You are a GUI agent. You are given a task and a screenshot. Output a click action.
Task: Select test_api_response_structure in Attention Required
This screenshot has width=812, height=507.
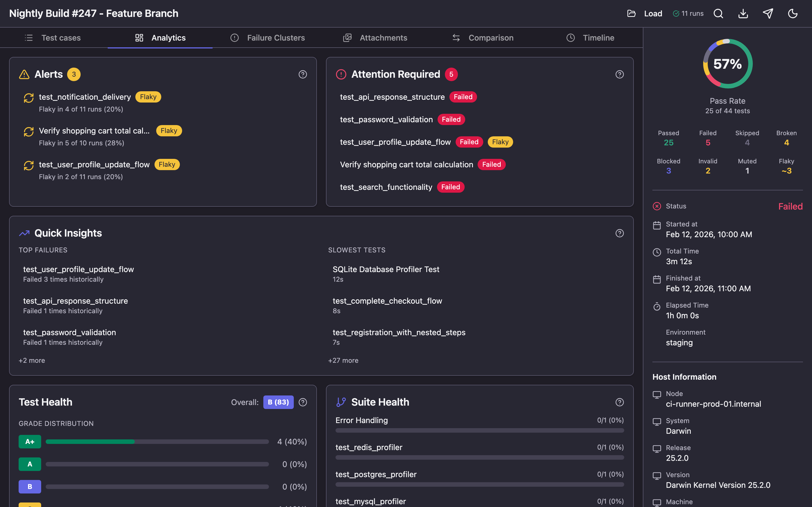392,97
